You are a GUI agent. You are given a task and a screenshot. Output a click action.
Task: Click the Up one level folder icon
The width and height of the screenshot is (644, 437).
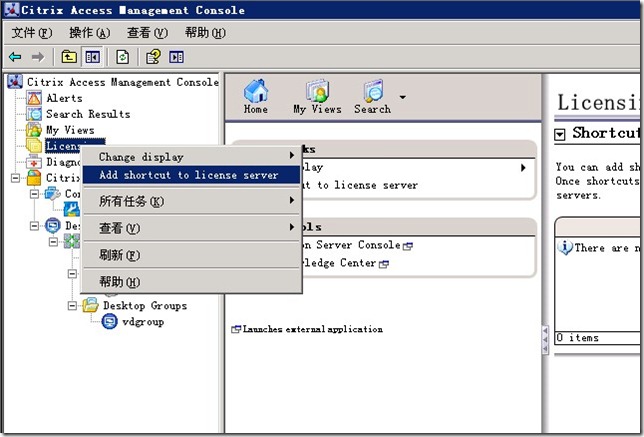[69, 57]
